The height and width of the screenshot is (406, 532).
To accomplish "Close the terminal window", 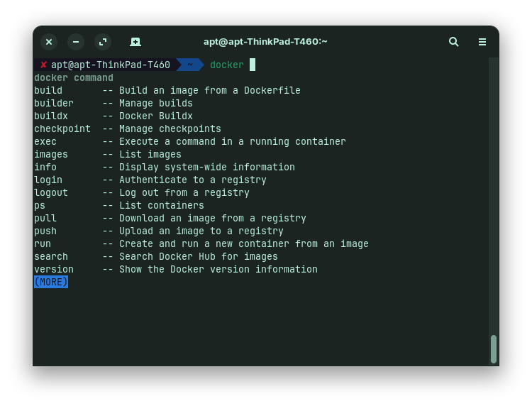I will (x=49, y=42).
